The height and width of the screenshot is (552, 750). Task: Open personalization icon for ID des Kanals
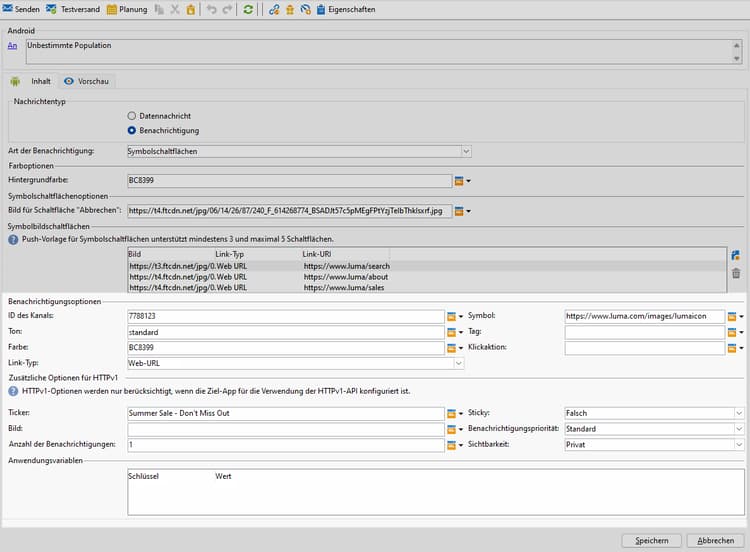tap(454, 316)
